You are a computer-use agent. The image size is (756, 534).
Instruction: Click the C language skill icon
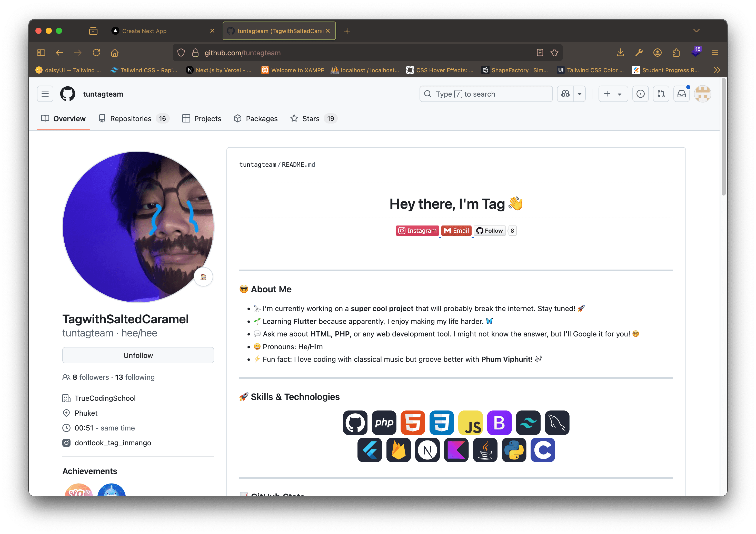(543, 450)
